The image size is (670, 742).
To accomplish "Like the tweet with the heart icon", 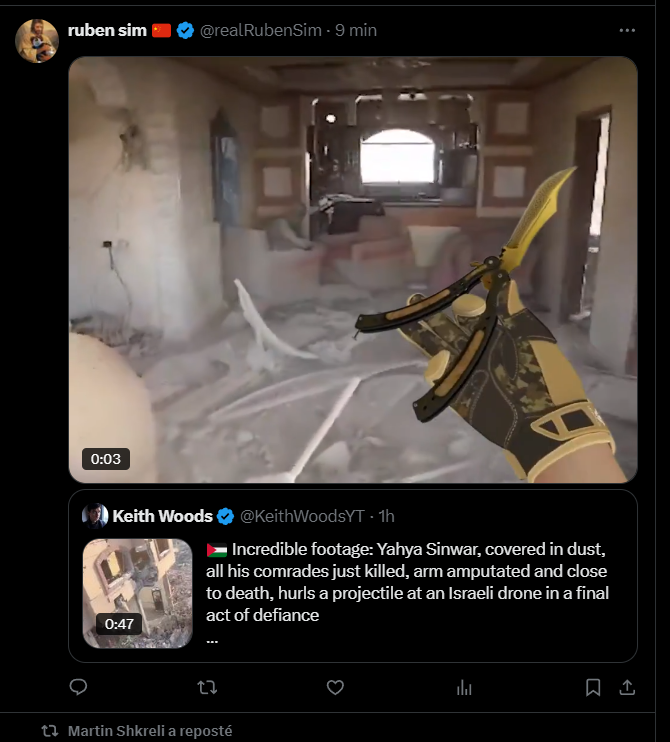I will point(335,687).
